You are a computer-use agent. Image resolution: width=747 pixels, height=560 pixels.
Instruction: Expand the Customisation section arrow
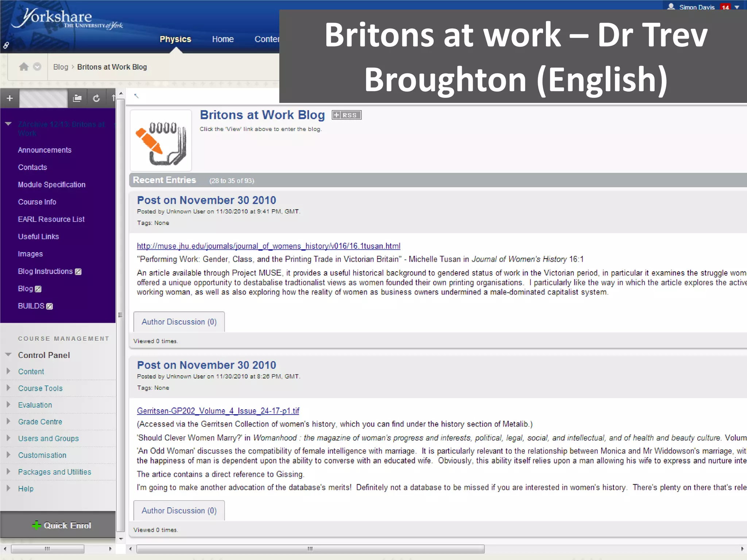point(8,455)
